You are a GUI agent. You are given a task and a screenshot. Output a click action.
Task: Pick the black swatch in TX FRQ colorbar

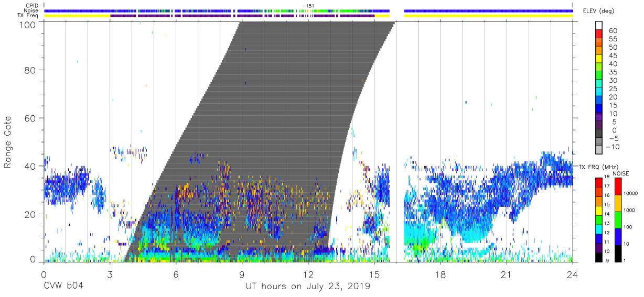(x=599, y=257)
